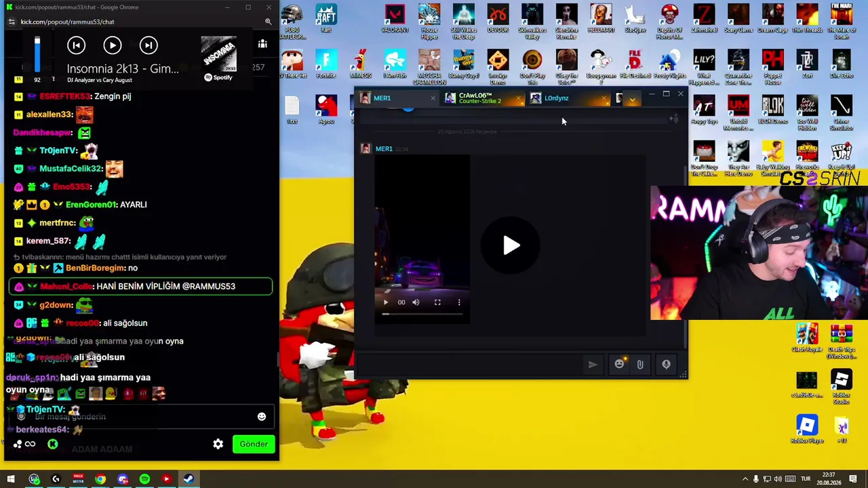
Task: Launch Roblox Player shortcut
Action: (807, 428)
